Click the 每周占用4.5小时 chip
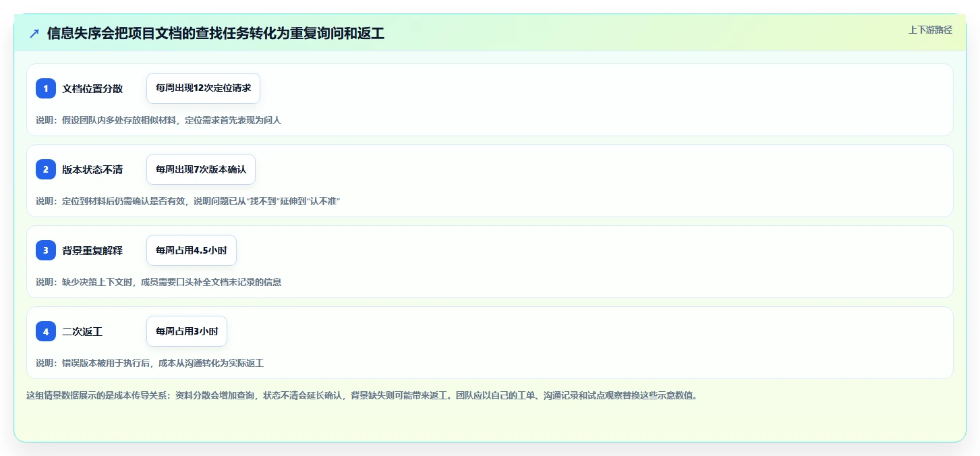 192,250
